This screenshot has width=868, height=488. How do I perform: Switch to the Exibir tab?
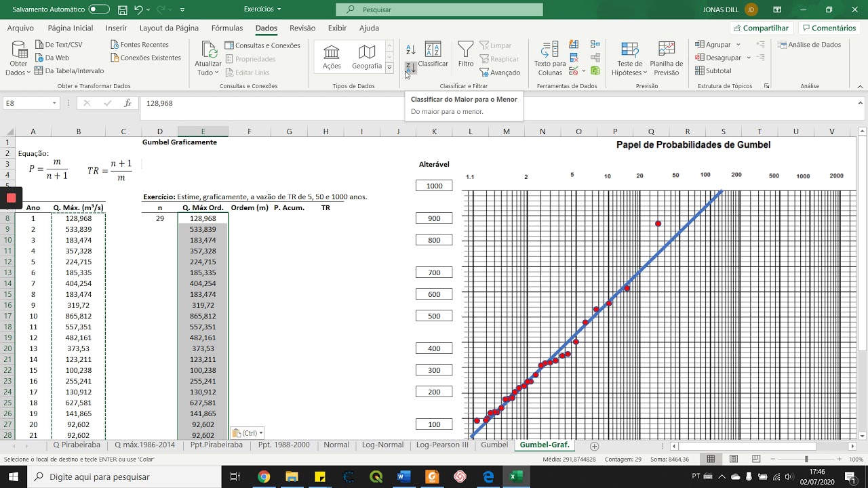point(337,28)
